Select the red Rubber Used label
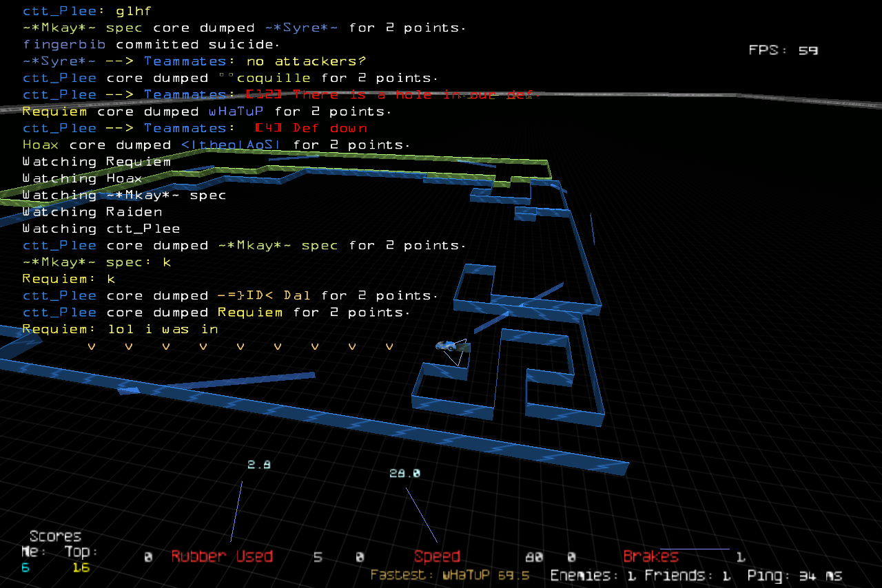This screenshot has width=882, height=588. coord(222,556)
